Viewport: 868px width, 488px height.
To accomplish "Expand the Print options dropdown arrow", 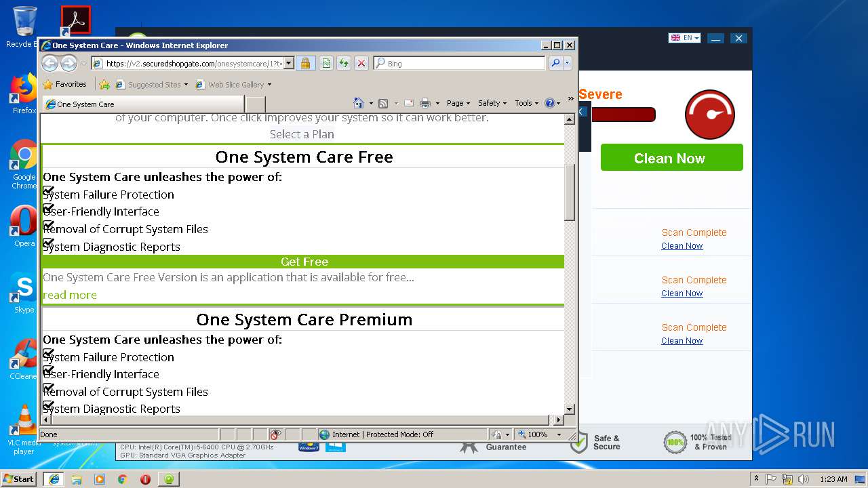I will (437, 104).
